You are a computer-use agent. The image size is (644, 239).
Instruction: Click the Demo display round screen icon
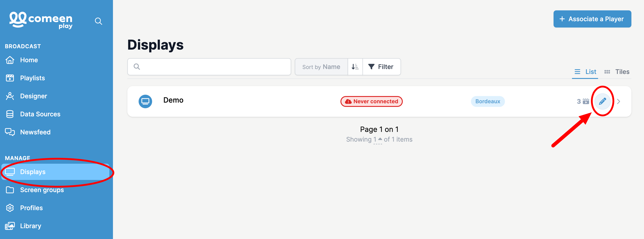[145, 101]
